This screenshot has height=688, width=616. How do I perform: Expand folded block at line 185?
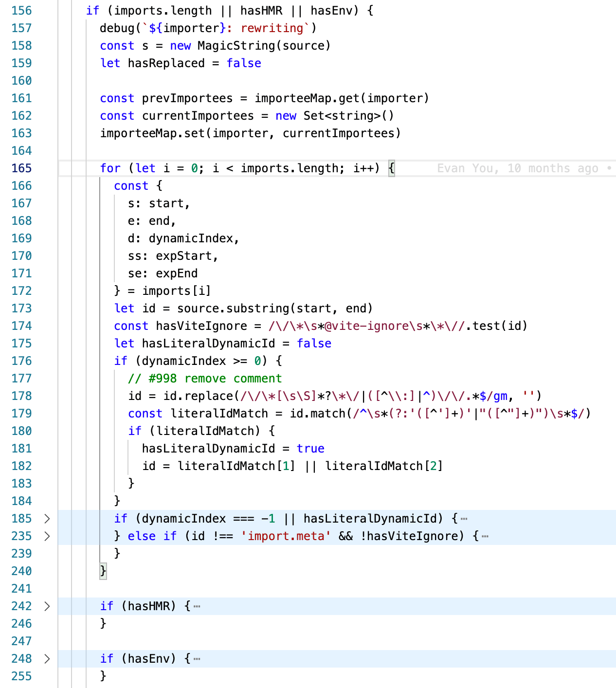(x=47, y=519)
